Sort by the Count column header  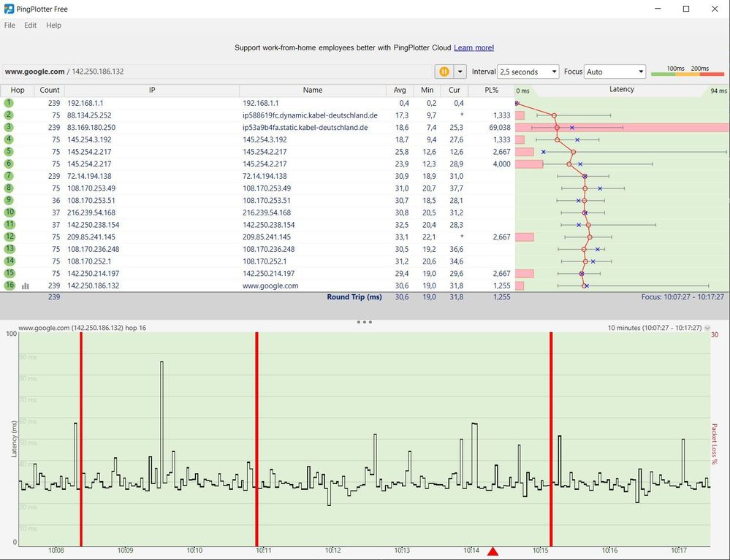point(50,91)
